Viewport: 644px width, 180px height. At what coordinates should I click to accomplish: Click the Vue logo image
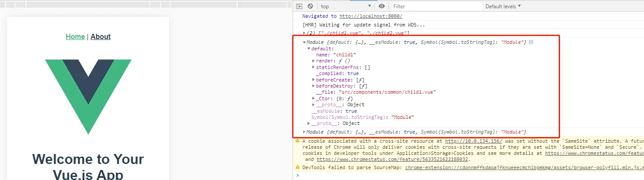coord(88,97)
